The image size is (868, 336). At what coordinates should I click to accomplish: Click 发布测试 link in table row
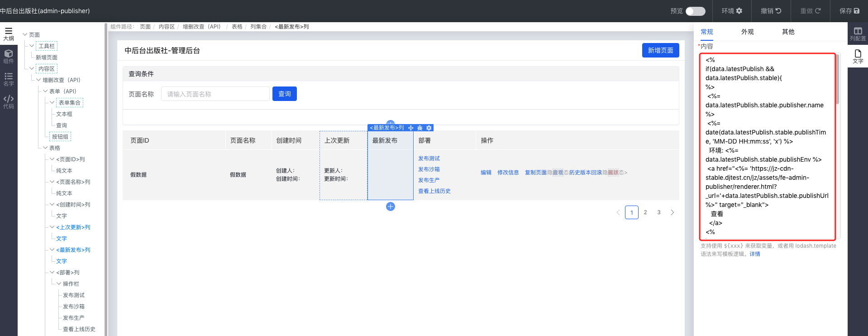click(x=429, y=158)
